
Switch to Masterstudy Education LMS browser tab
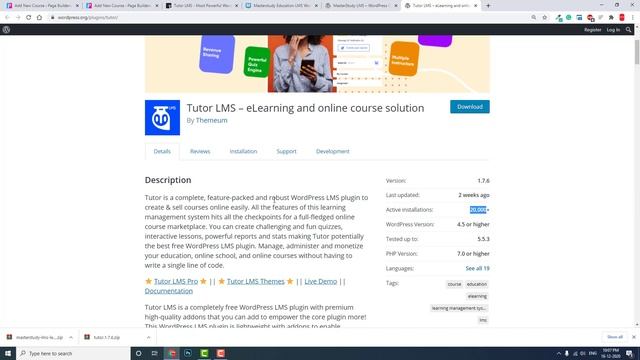281,6
